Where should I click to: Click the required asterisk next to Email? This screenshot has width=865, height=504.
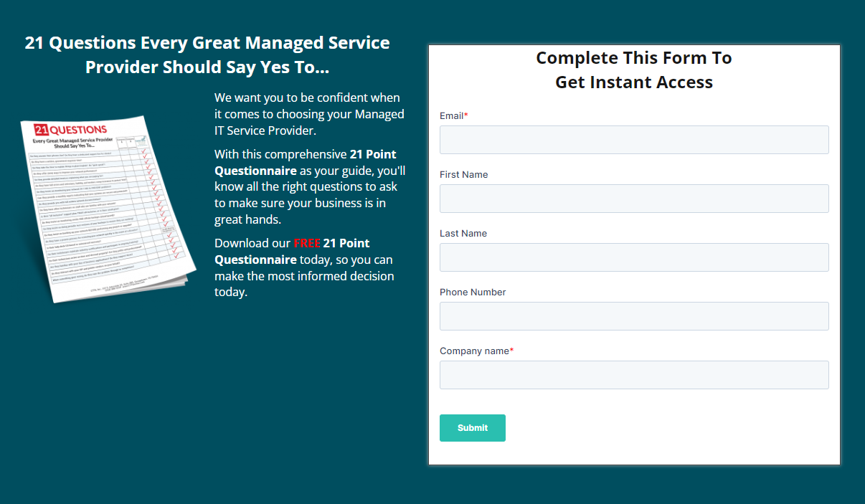466,113
